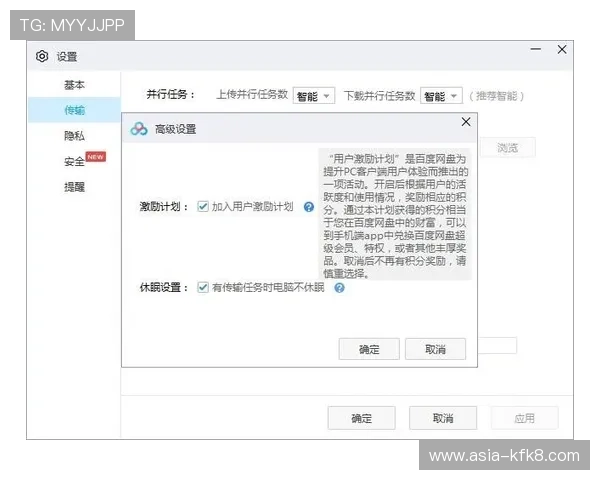Click the 浏览 button behind the dialog
Image resolution: width=600 pixels, height=480 pixels.
[x=507, y=147]
